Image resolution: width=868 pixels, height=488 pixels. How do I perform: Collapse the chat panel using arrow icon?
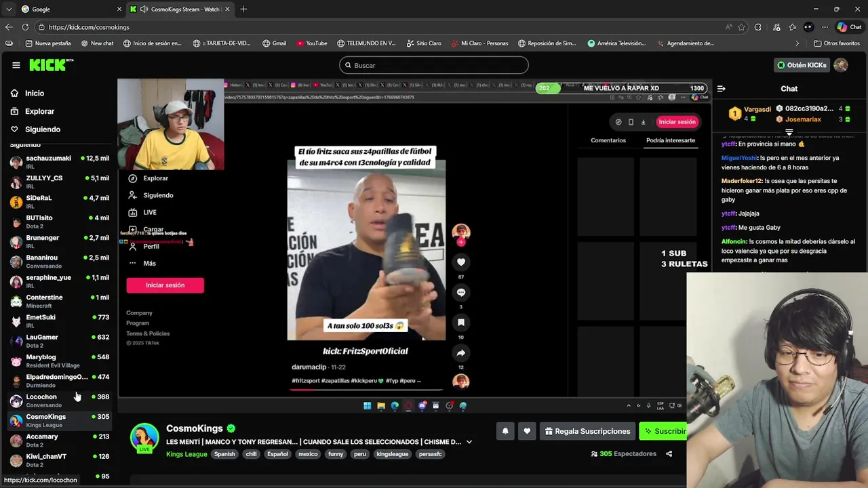721,89
